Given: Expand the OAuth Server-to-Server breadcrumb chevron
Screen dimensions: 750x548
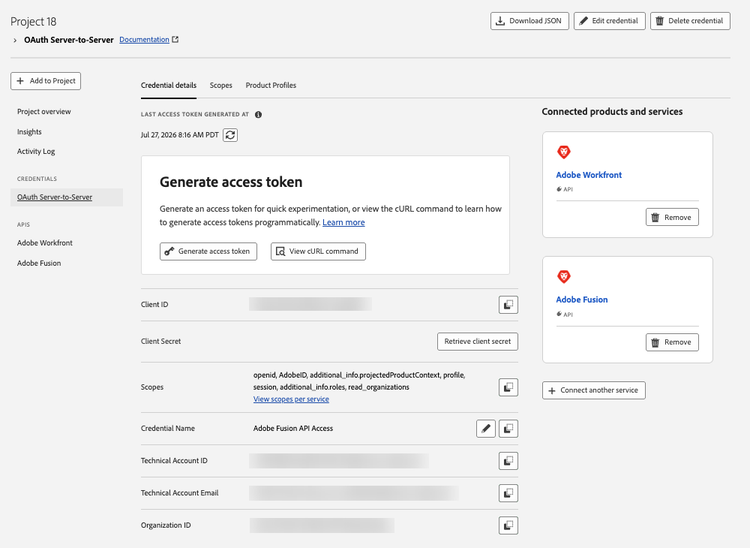Looking at the screenshot, I should coord(15,40).
